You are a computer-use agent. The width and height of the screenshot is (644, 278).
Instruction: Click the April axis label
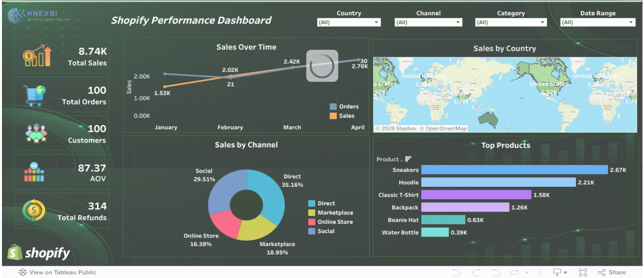point(358,127)
